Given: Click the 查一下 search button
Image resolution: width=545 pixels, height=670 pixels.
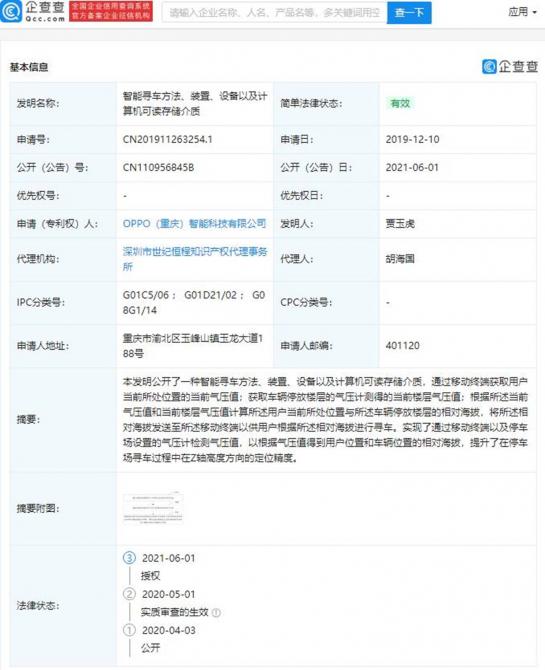Looking at the screenshot, I should (409, 13).
